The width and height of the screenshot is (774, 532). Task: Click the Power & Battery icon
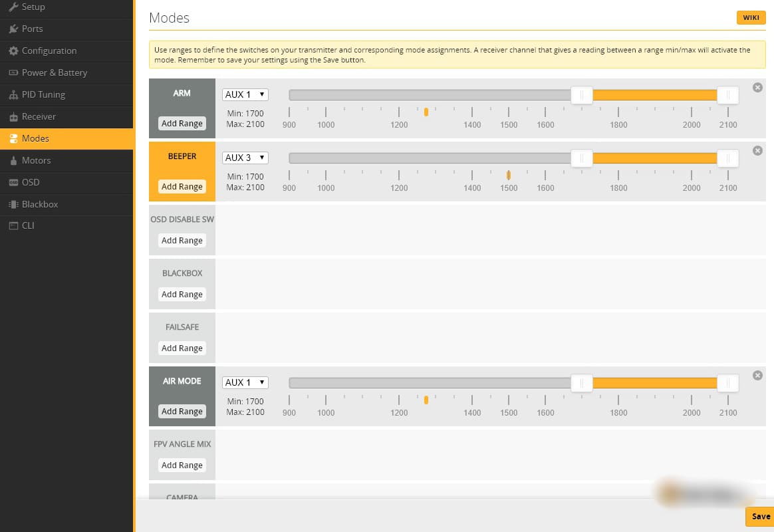pyautogui.click(x=13, y=72)
